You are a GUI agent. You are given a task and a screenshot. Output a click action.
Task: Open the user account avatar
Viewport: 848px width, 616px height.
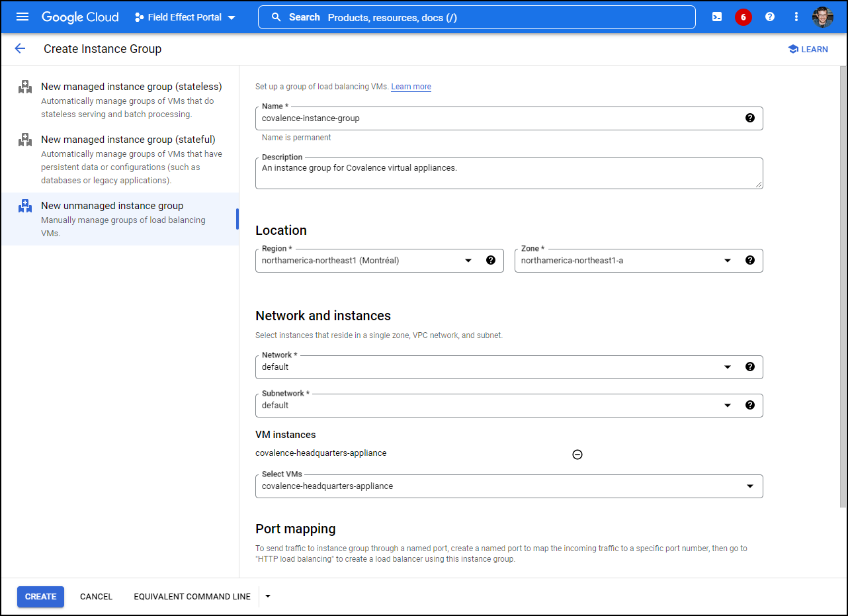pyautogui.click(x=823, y=17)
